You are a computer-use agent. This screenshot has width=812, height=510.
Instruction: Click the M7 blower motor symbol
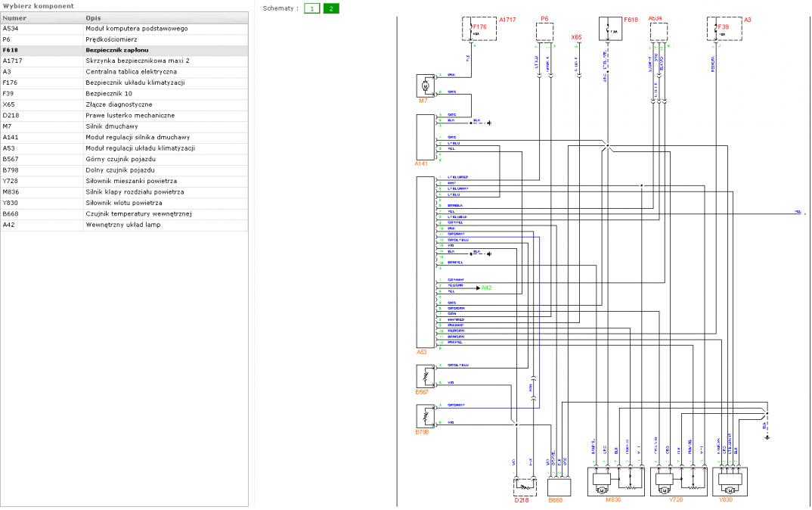coord(424,86)
